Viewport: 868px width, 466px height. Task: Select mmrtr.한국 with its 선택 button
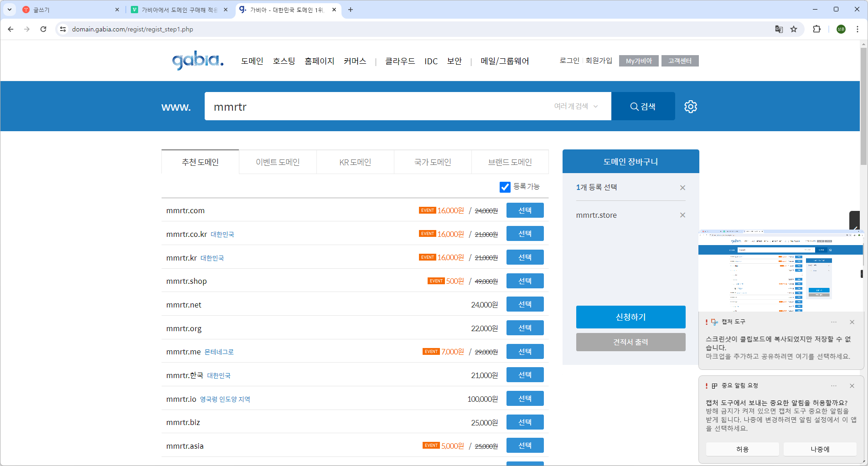525,375
